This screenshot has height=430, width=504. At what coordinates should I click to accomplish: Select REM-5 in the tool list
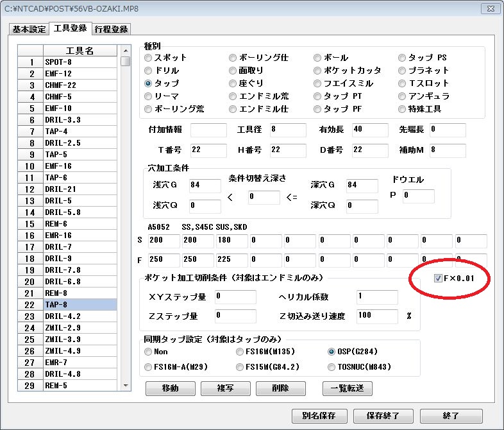pyautogui.click(x=80, y=385)
